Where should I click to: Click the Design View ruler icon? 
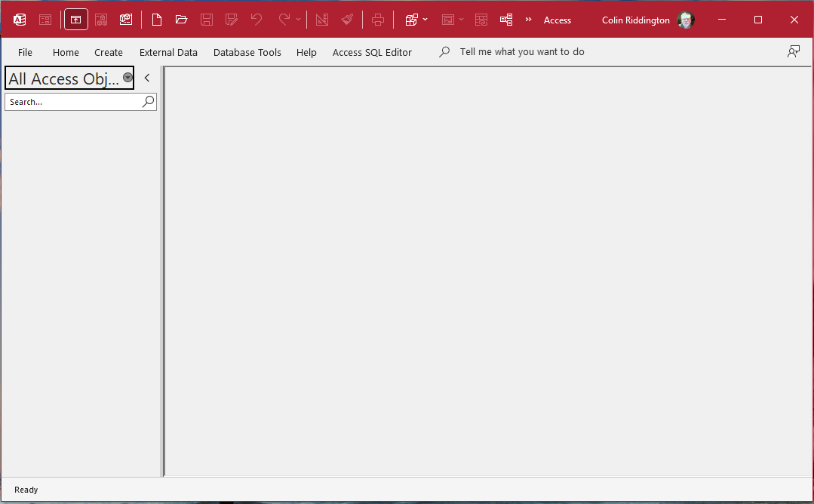[322, 20]
